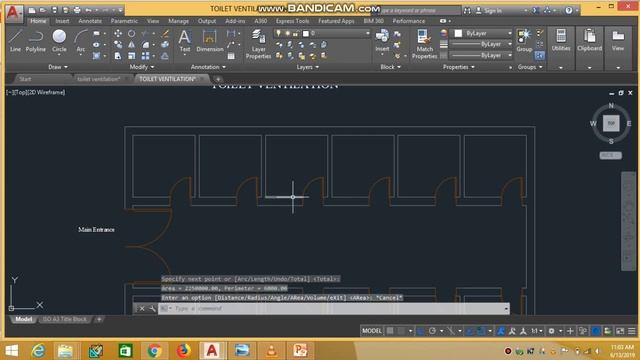Open Layer Properties manager

coord(258,44)
